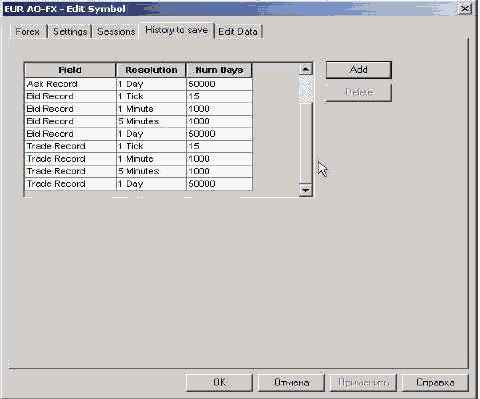The width and height of the screenshot is (480, 399).
Task: Select Bid Record field in 1 Minute row
Action: (70, 109)
